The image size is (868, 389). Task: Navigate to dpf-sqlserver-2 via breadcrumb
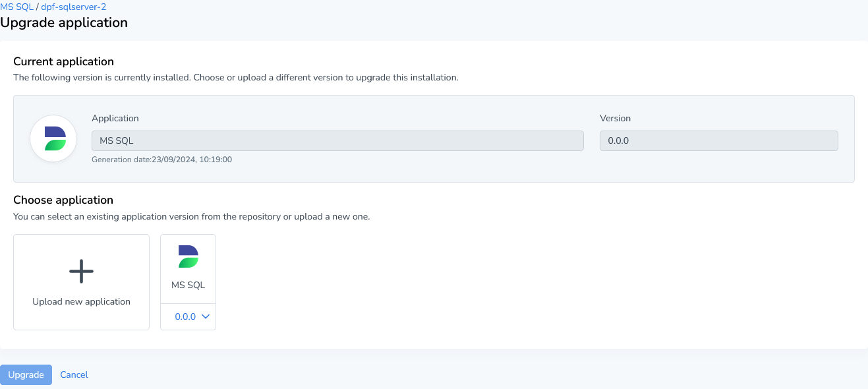(x=74, y=7)
